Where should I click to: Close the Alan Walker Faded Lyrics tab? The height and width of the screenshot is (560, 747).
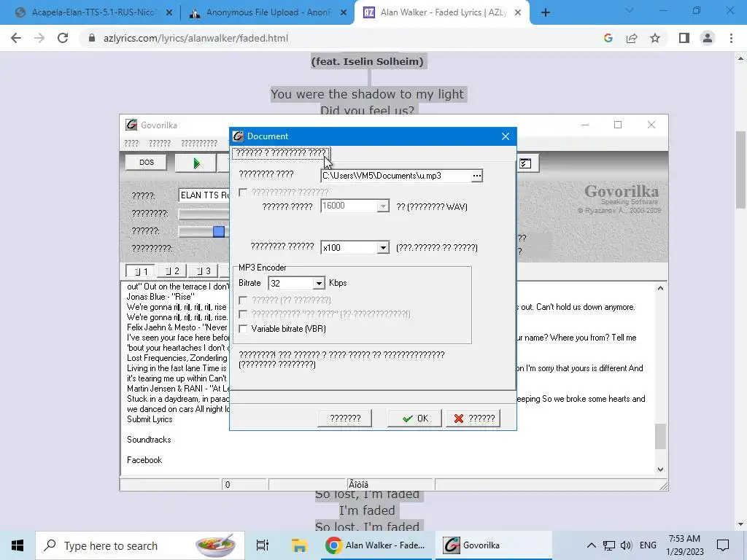pos(518,13)
